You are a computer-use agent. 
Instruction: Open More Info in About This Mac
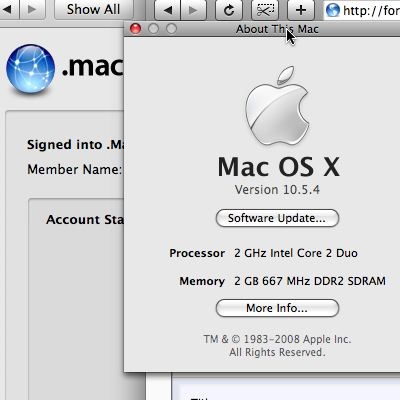point(277,308)
